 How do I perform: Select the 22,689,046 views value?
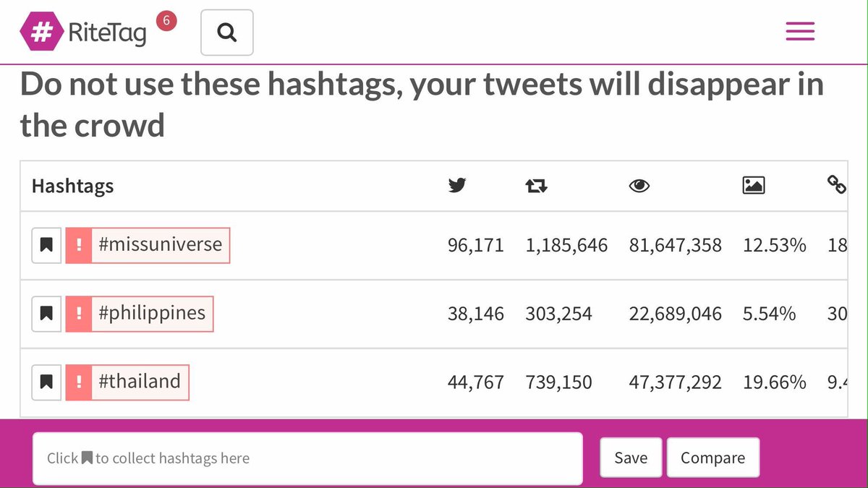coord(675,314)
